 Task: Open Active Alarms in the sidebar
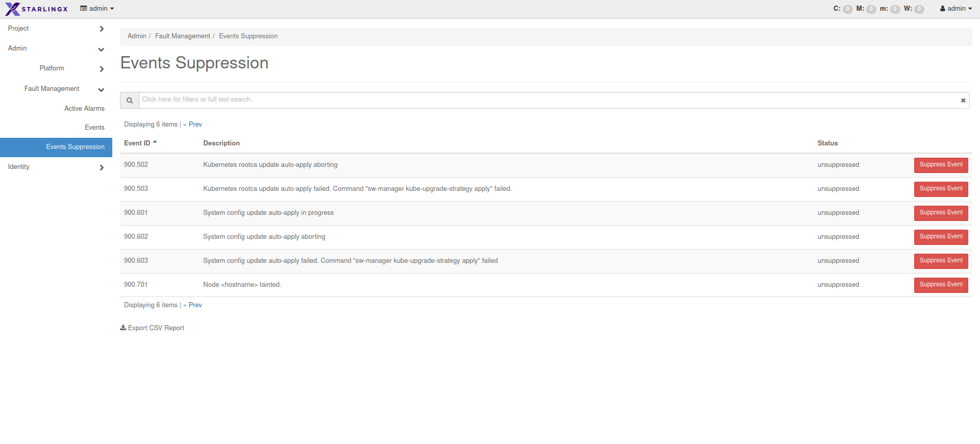84,109
